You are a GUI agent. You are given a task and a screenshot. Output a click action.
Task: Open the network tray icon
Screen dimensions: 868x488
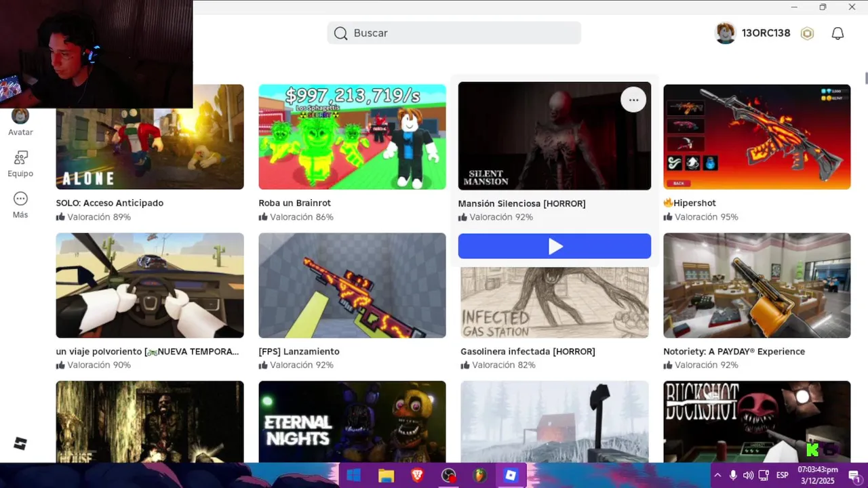[764, 475]
